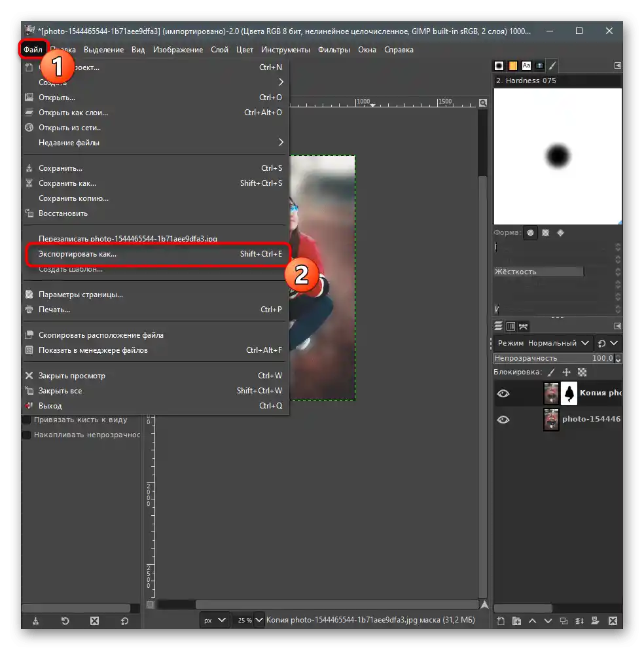Open the Document History tab icon
Screen dimensions: 644x650
coord(539,65)
